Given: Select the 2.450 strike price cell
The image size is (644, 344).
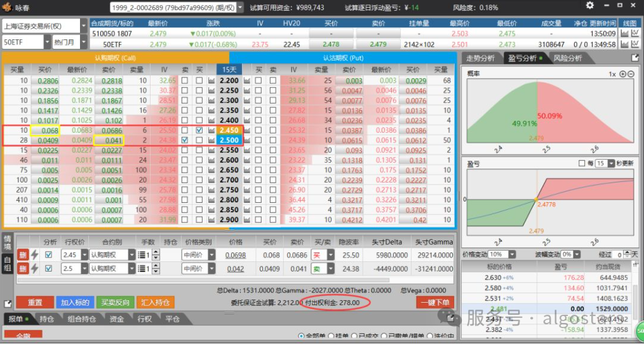Looking at the screenshot, I should point(229,130).
